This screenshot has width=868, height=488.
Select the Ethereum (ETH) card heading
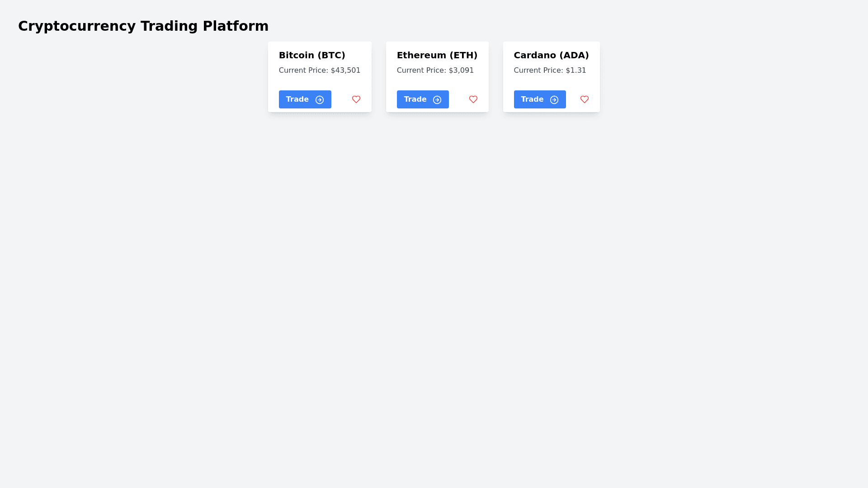click(437, 55)
